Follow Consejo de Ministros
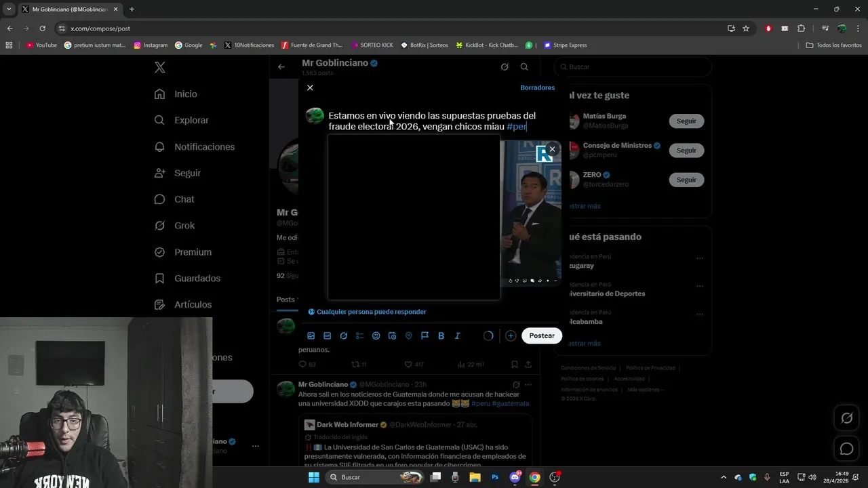868x488 pixels. pos(686,150)
